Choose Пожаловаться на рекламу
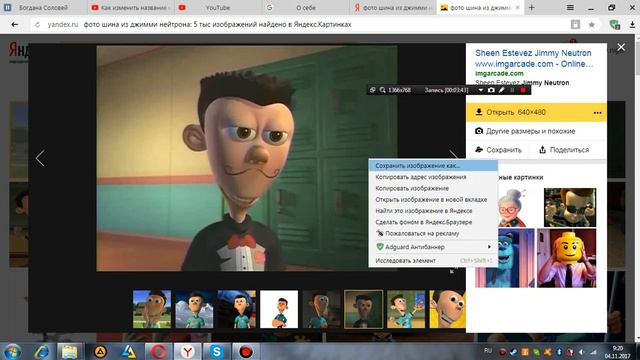The image size is (640, 360). click(x=433, y=233)
